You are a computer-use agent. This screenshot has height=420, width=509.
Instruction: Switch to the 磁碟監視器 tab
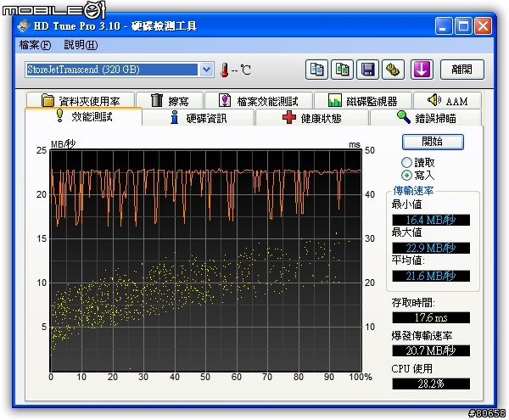pyautogui.click(x=363, y=101)
